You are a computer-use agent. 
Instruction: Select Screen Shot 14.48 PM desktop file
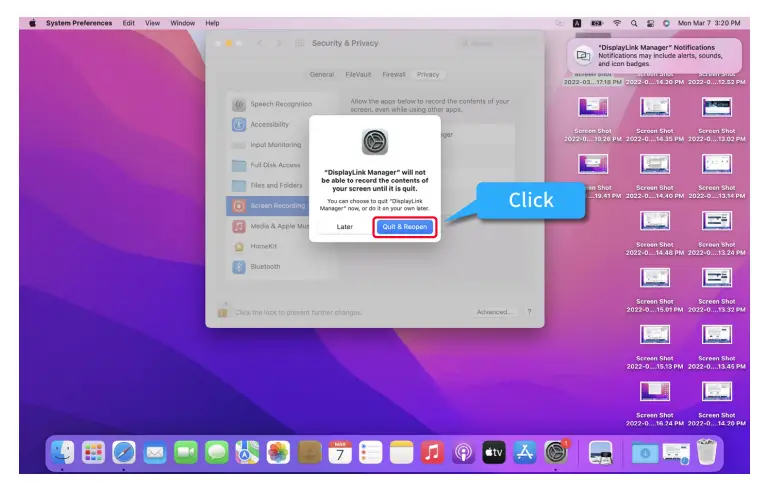655,233
